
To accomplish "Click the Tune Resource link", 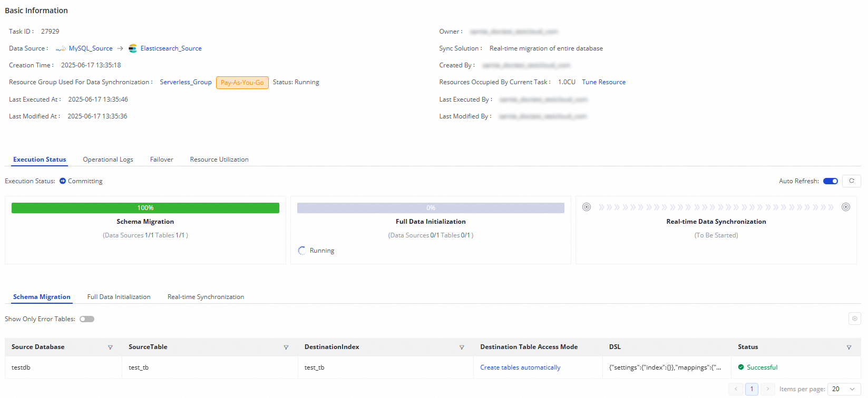I will pos(603,82).
